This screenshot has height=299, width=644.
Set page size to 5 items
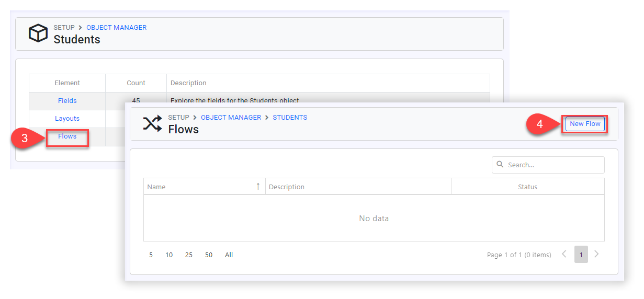151,255
